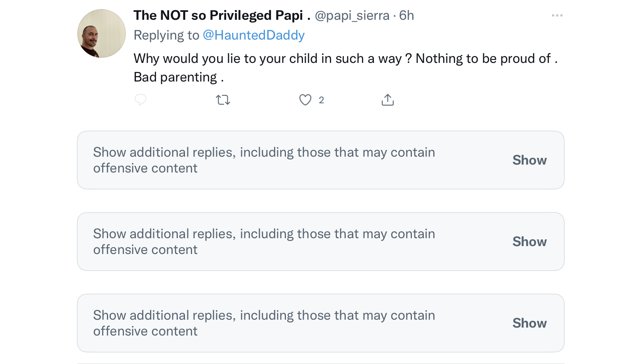Open the share tweet icon
Viewport: 642px width, 364px height.
coord(387,100)
